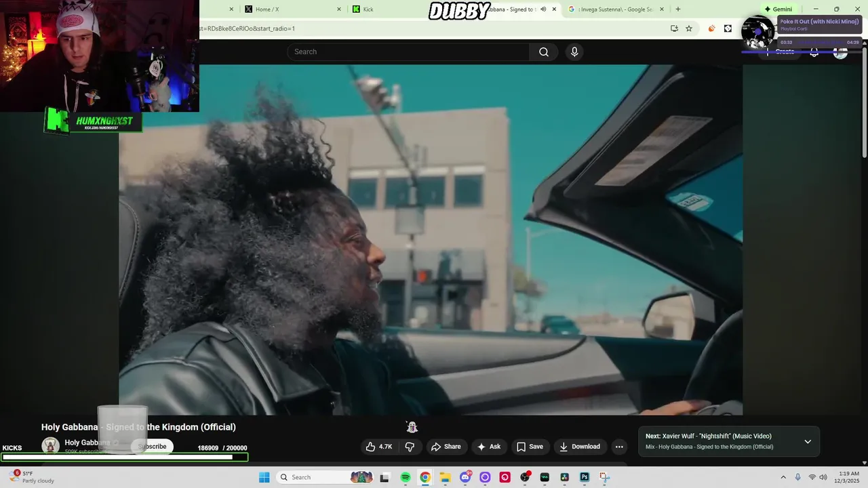This screenshot has height=488, width=868.
Task: Like the video showing 4.7K likes
Action: [x=379, y=447]
